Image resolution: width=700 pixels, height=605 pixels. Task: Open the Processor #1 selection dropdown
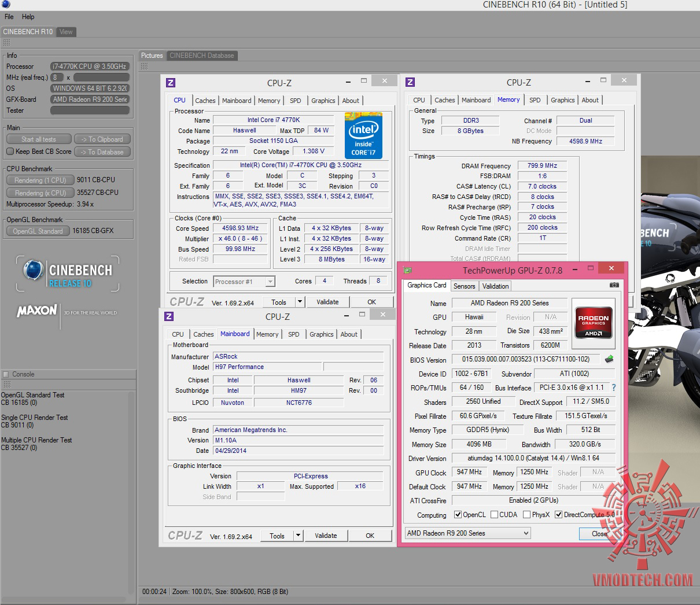click(x=244, y=282)
